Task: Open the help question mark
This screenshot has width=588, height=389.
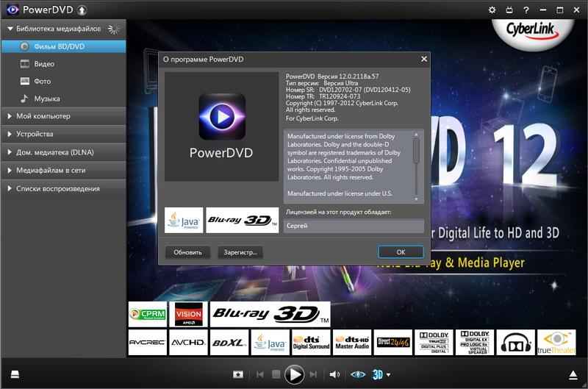Action: [526, 10]
